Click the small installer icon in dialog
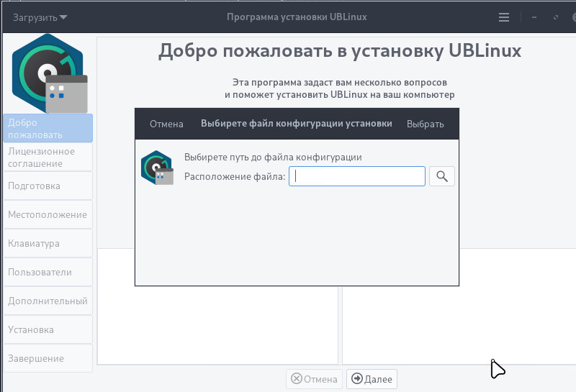The height and width of the screenshot is (392, 576). point(157,168)
